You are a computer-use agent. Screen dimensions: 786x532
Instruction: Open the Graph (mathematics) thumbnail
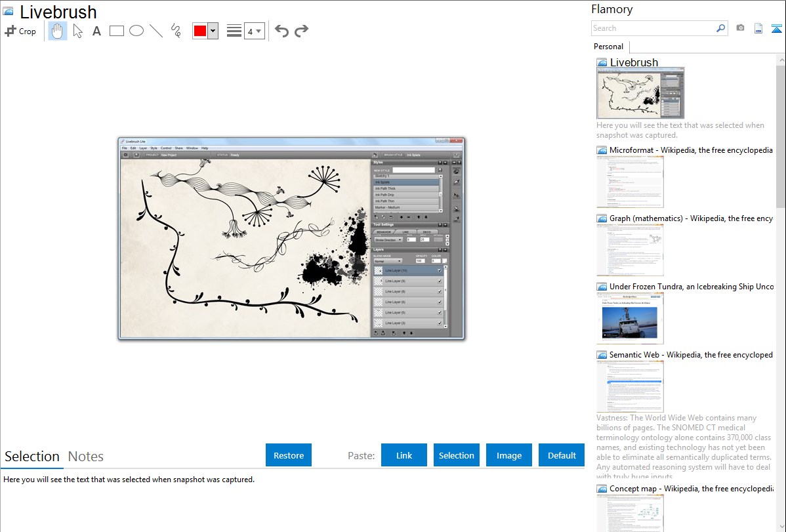[630, 250]
